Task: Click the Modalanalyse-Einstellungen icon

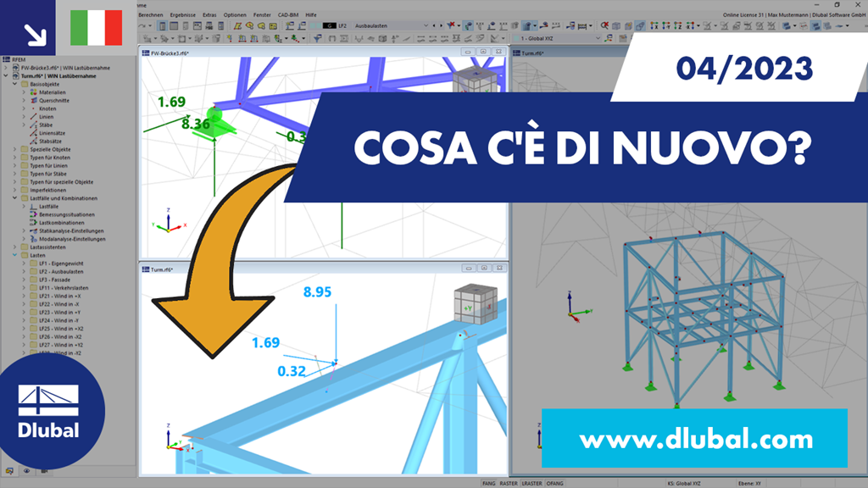Action: click(36, 236)
